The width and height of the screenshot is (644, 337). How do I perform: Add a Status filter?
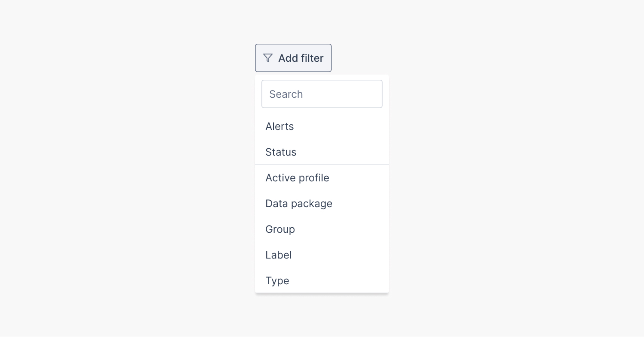281,152
